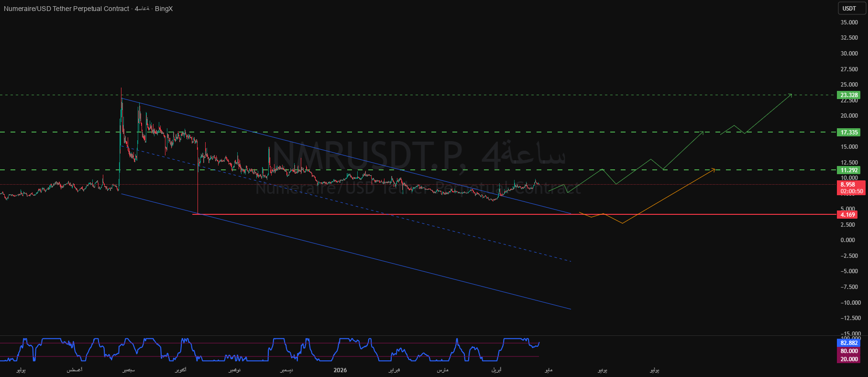Click the -10.000 tick on price scale
The height and width of the screenshot is (377, 868).
[x=850, y=303]
